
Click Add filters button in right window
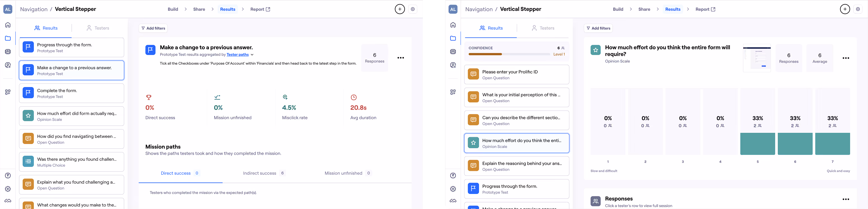pos(598,28)
